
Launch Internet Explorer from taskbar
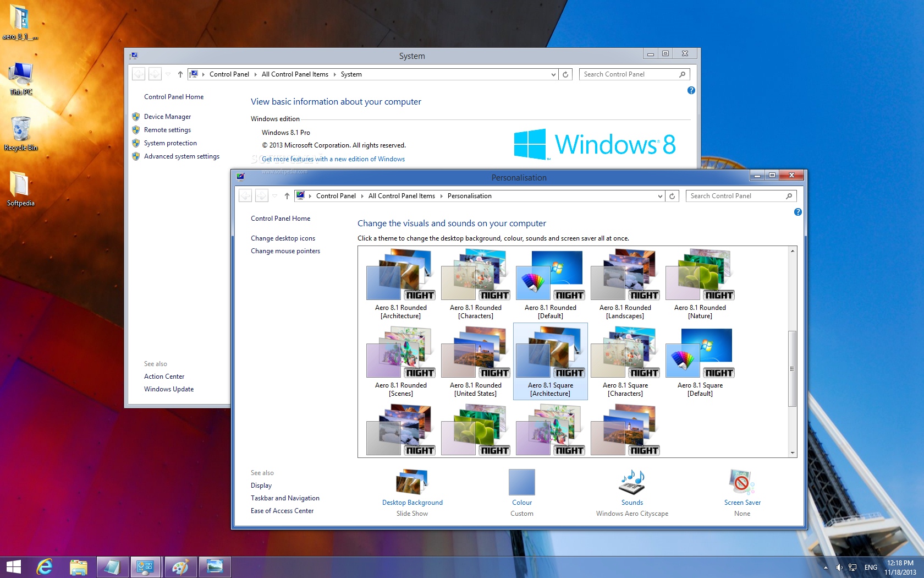tap(45, 566)
